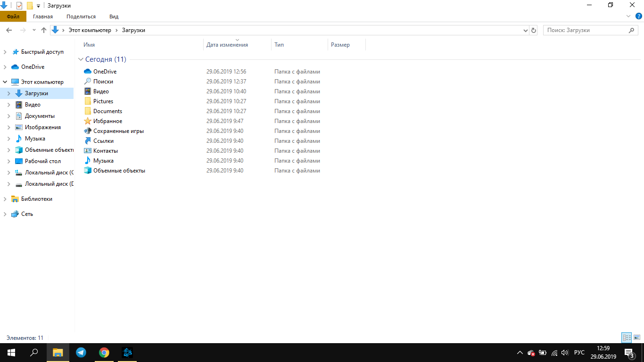Click New folder icon in quick access toolbar
Screen dimensions: 644x362
[x=30, y=6]
